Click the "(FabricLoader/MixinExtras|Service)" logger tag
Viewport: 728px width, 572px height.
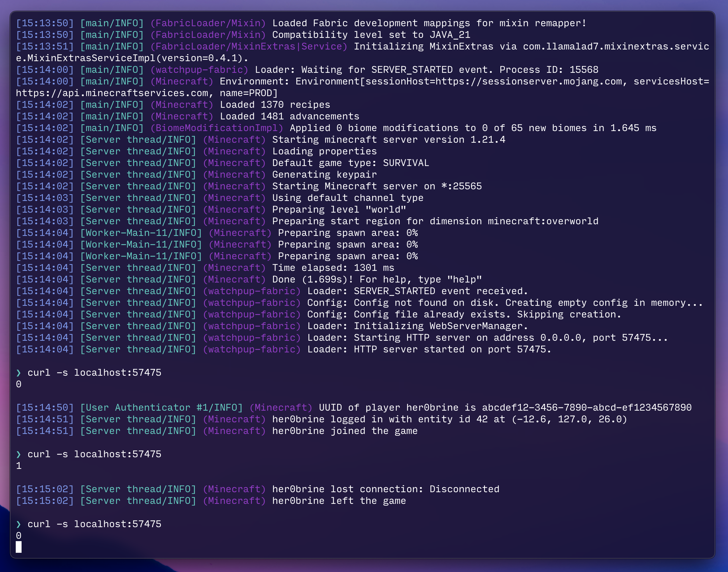tap(249, 47)
